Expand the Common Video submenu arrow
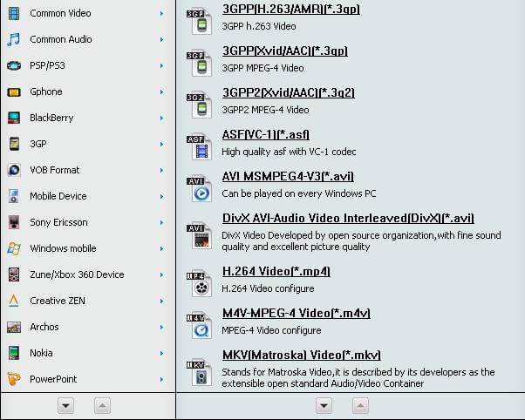 point(162,13)
